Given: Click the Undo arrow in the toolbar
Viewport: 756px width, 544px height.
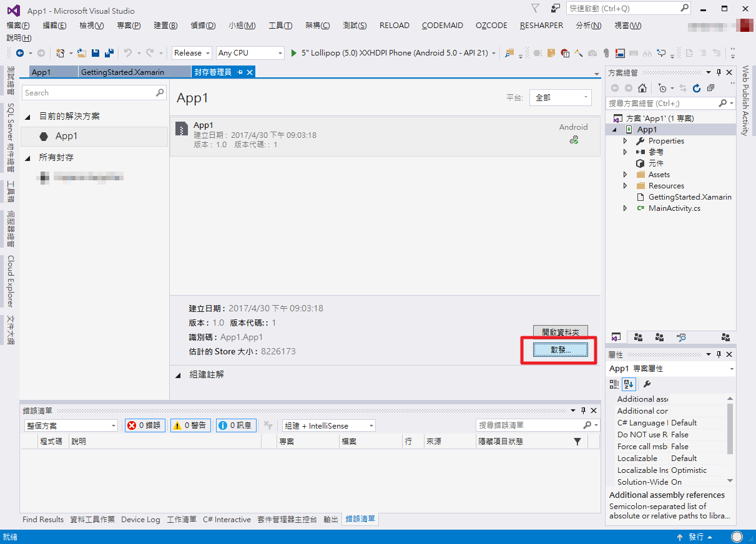Looking at the screenshot, I should pos(128,53).
